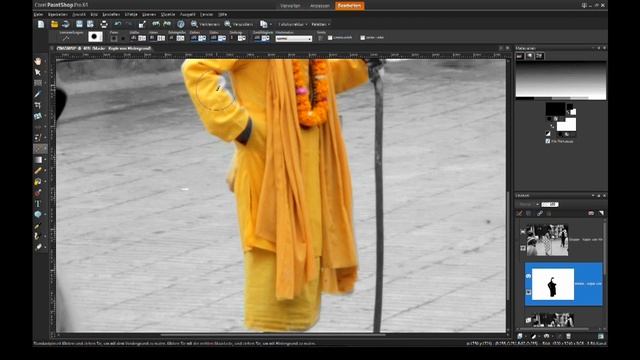This screenshot has width=640, height=360.
Task: Select the Paint brush tool in toolbox
Action: pos(38,171)
